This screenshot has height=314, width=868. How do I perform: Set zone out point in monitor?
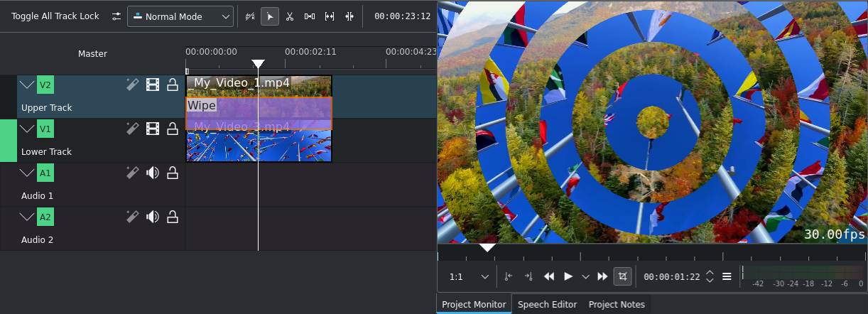528,276
